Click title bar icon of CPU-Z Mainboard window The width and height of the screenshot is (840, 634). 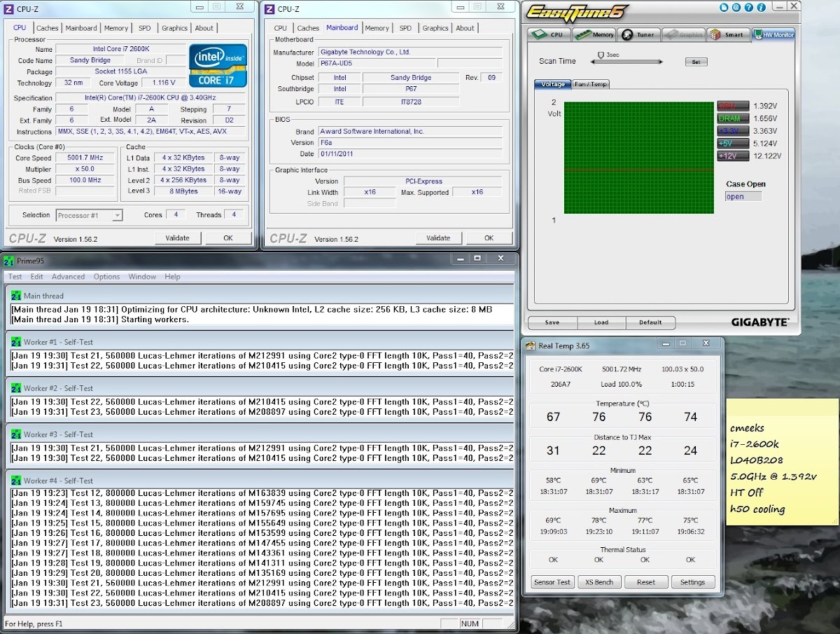point(270,8)
